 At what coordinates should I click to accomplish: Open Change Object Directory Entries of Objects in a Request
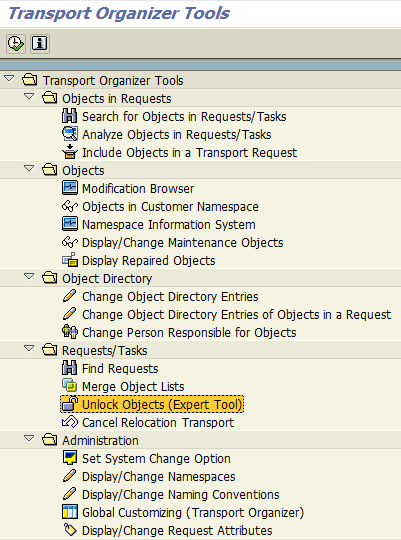coord(237,315)
